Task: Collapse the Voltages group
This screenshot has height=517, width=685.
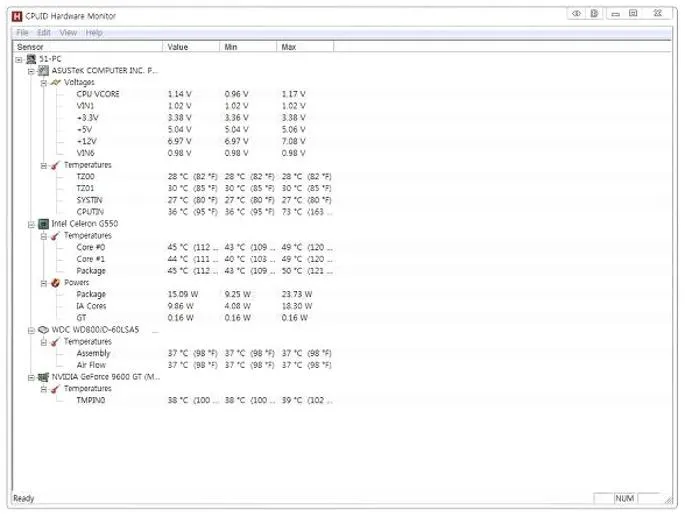Action: point(43,83)
